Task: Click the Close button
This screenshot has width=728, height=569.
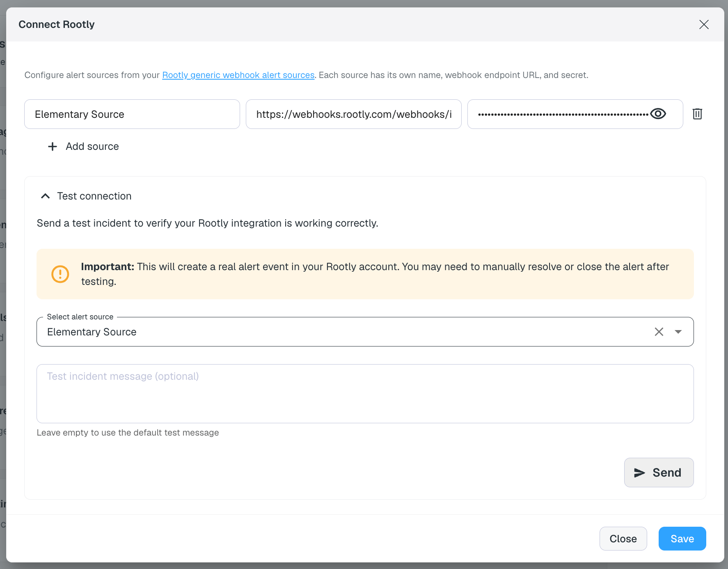Action: tap(623, 539)
